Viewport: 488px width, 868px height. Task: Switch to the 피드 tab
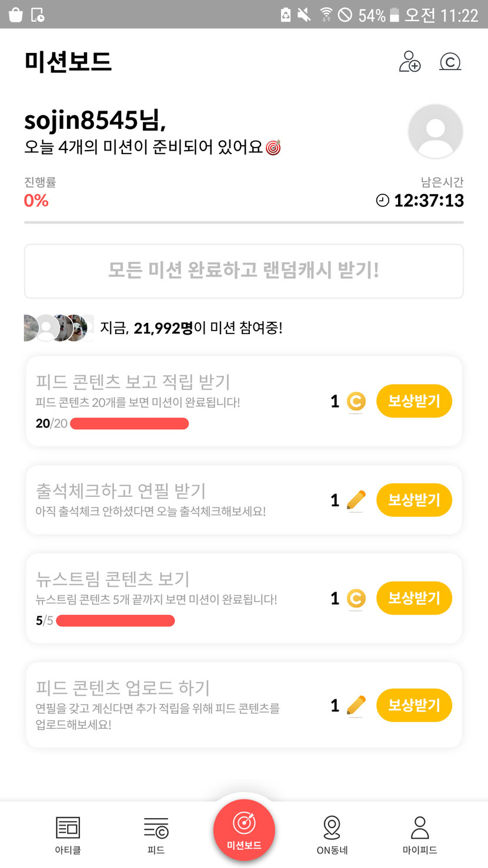coord(156,834)
